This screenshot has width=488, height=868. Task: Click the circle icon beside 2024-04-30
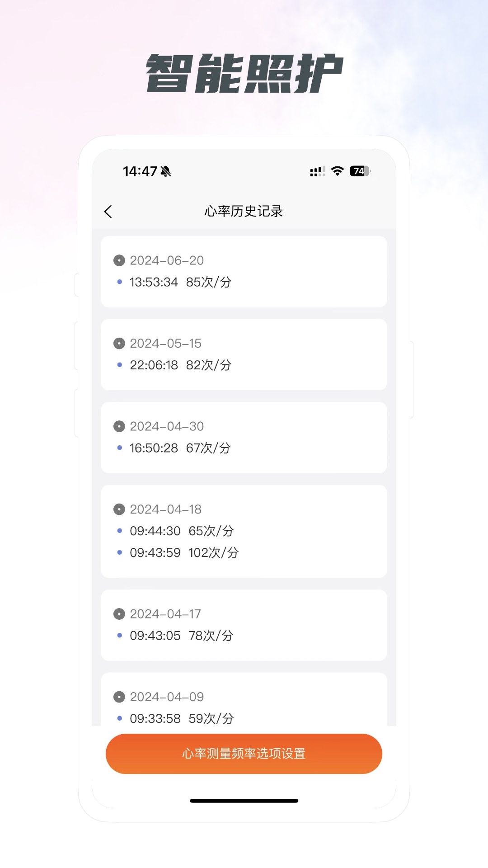pos(119,426)
